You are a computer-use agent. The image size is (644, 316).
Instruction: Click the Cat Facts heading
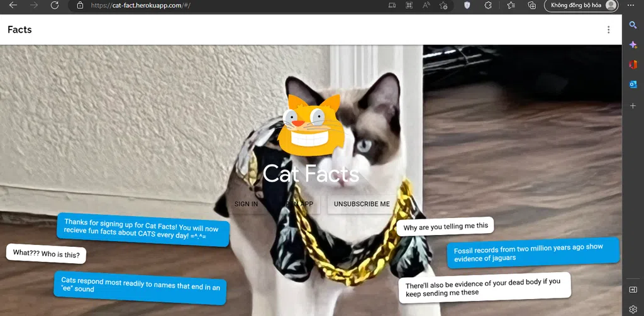click(311, 173)
